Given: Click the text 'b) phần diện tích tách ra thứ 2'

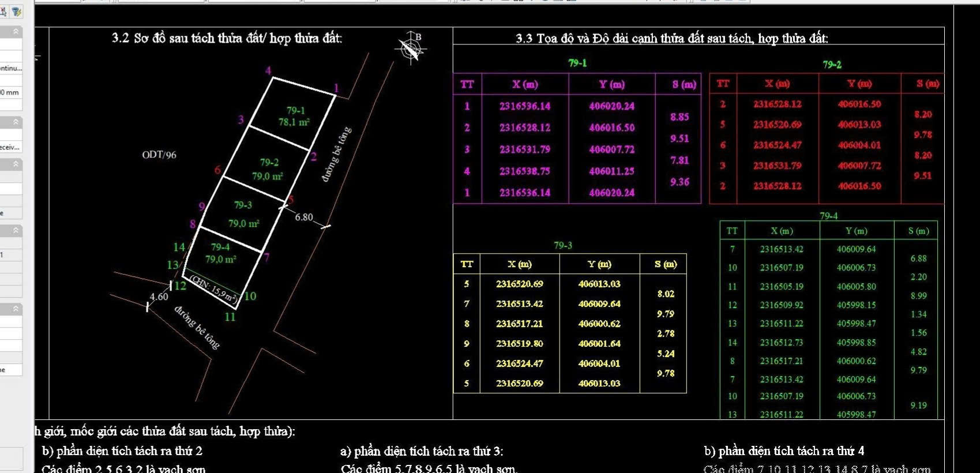Looking at the screenshot, I should click(122, 451).
